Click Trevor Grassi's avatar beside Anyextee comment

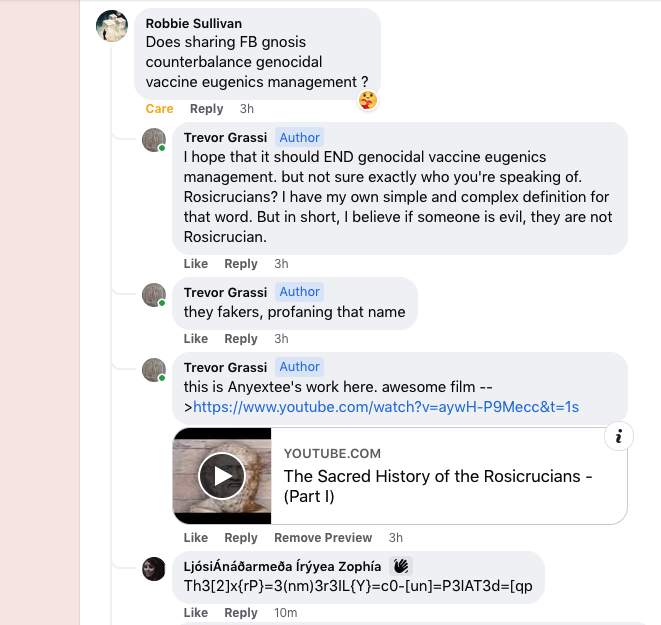(153, 370)
